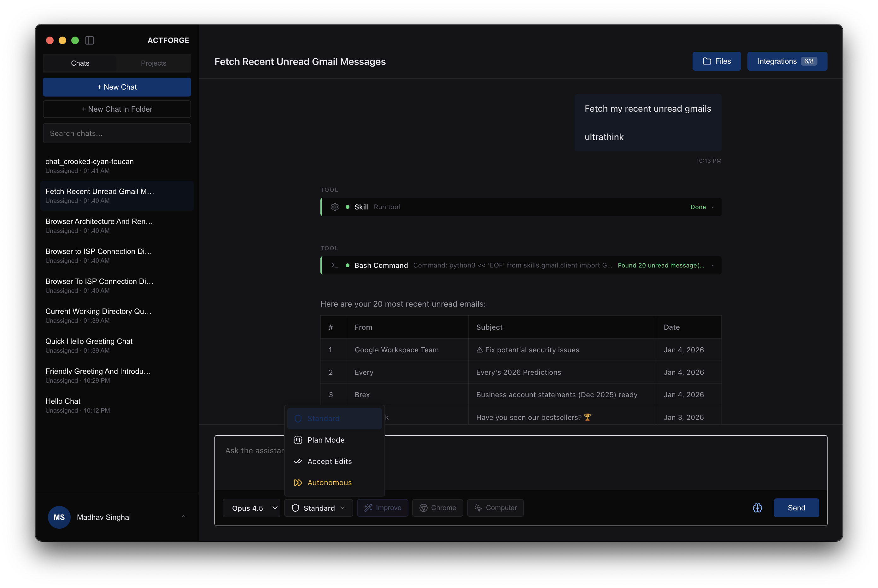The image size is (878, 588).
Task: Open the Opus 4.5 model dropdown
Action: click(251, 508)
